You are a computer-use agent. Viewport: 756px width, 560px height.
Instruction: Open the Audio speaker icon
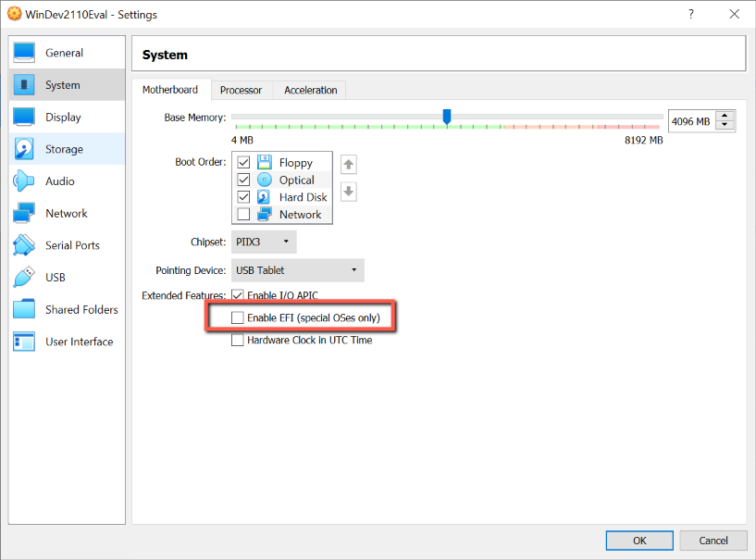pyautogui.click(x=24, y=180)
